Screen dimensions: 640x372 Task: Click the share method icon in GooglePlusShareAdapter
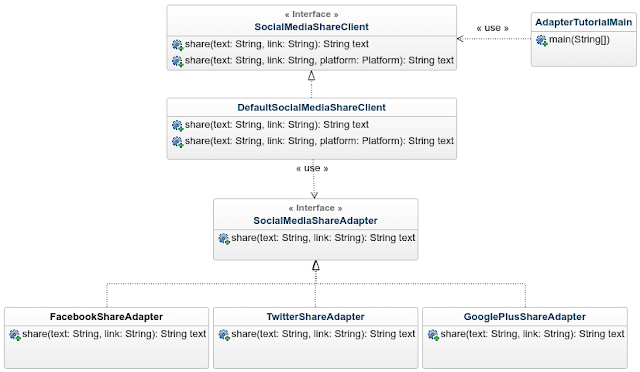[433, 335]
